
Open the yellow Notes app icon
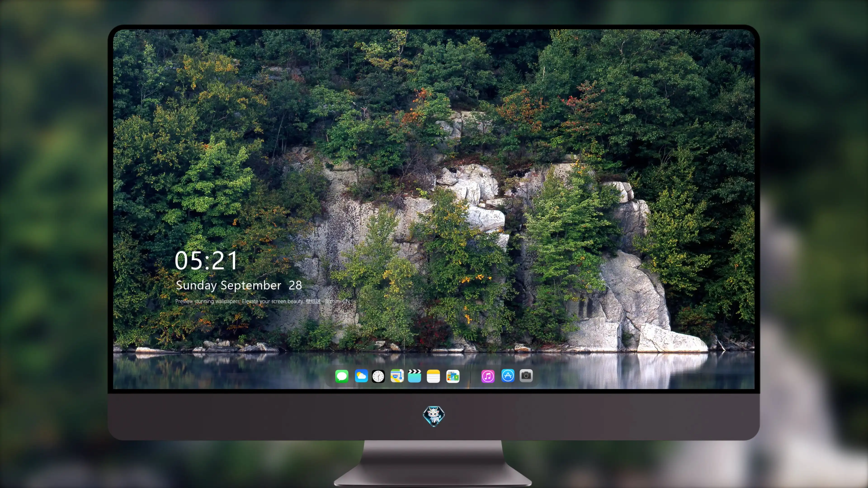(433, 376)
